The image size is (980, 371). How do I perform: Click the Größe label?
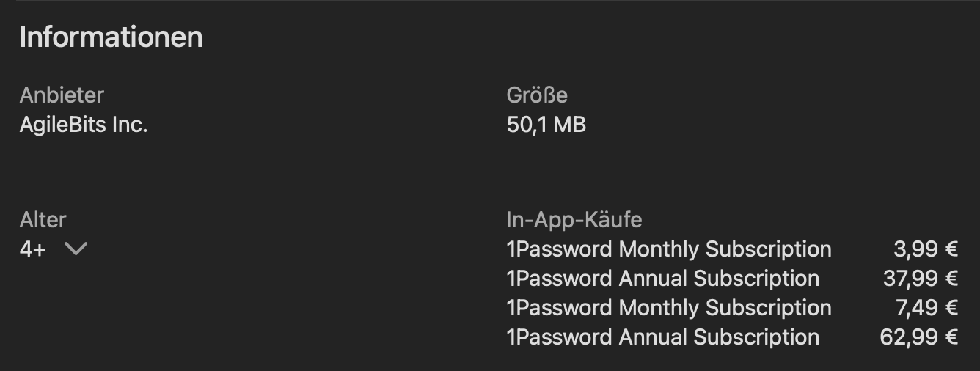tap(537, 95)
